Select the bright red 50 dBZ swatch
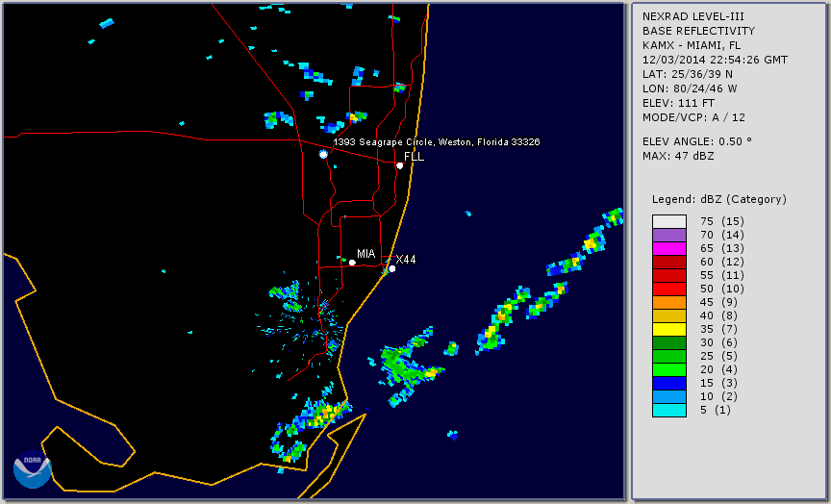Image resolution: width=831 pixels, height=504 pixels. point(668,289)
